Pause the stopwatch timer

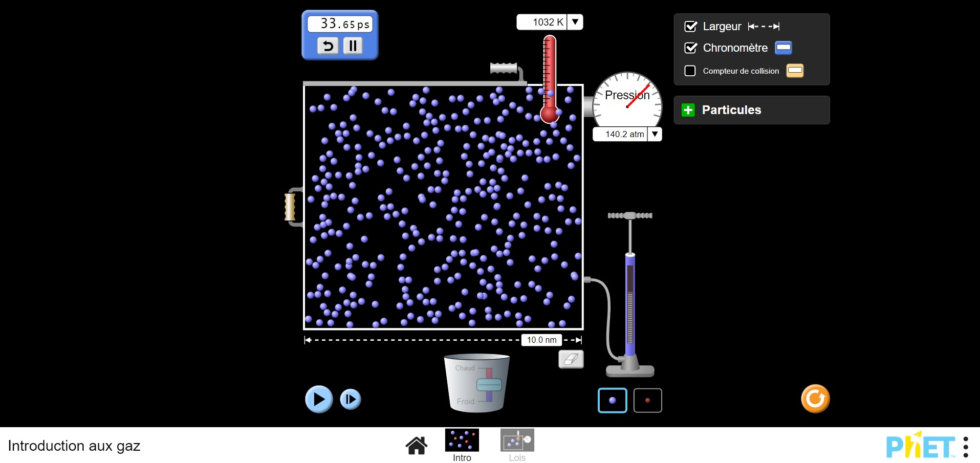(x=353, y=46)
